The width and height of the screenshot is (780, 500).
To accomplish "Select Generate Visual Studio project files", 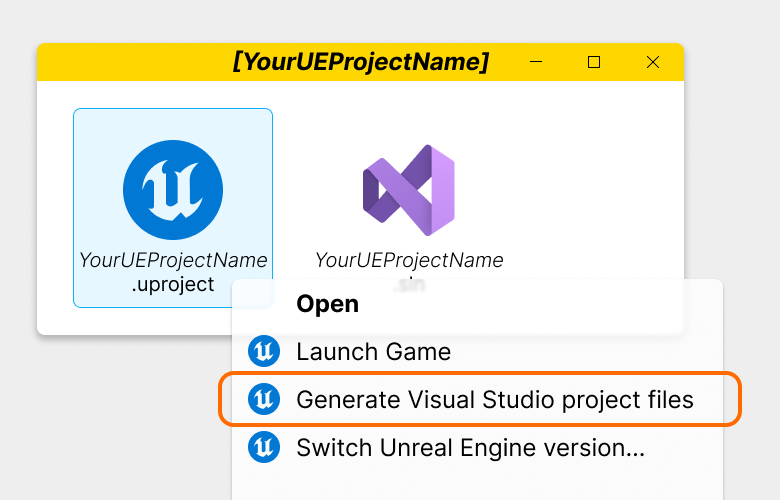I will 495,400.
